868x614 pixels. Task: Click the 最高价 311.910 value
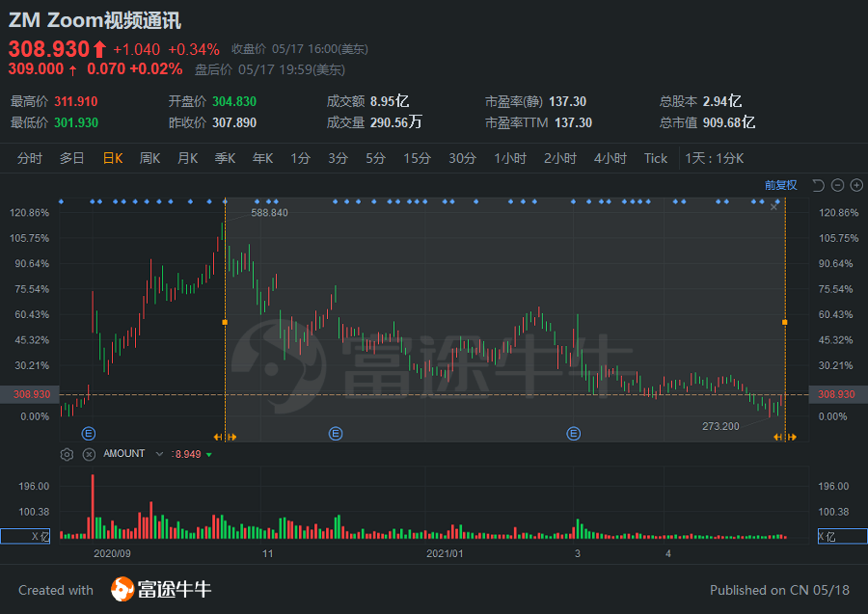pyautogui.click(x=76, y=102)
